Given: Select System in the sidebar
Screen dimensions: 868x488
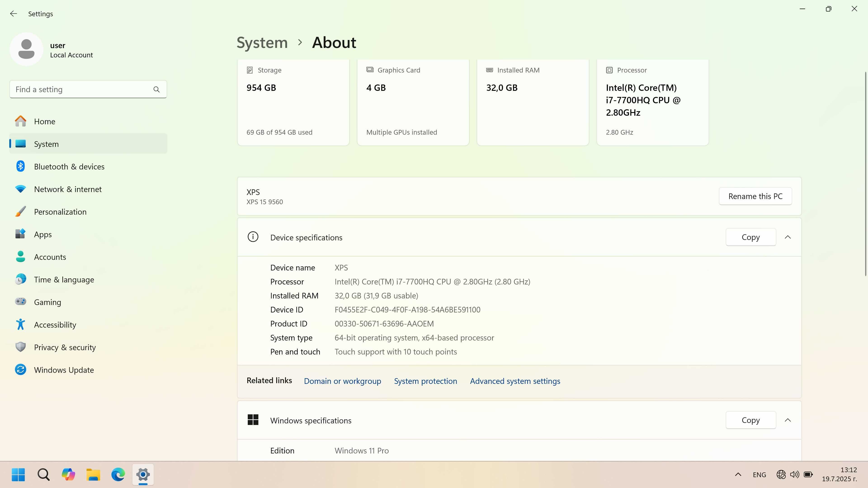Looking at the screenshot, I should tap(88, 144).
